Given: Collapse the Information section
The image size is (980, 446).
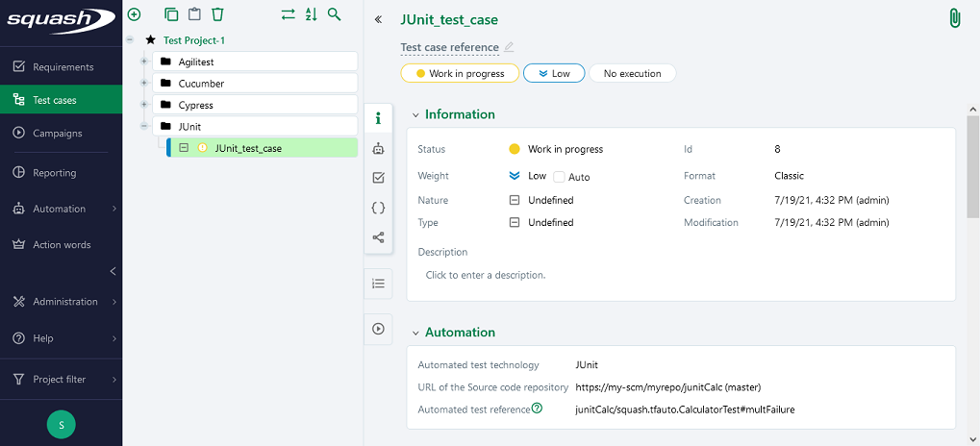Looking at the screenshot, I should (415, 114).
